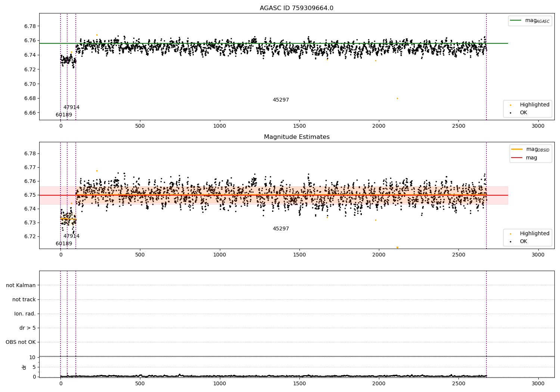Click the 45297 label in the AGASC plot
Image resolution: width=560 pixels, height=392 pixels.
click(281, 100)
